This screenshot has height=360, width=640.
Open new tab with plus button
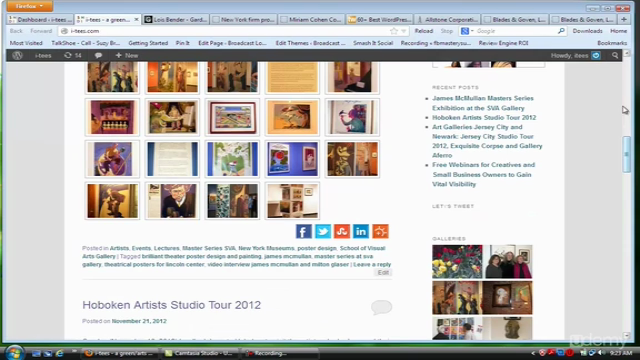[x=624, y=19]
